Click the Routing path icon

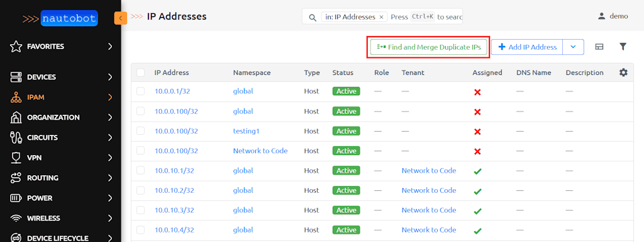click(16, 178)
